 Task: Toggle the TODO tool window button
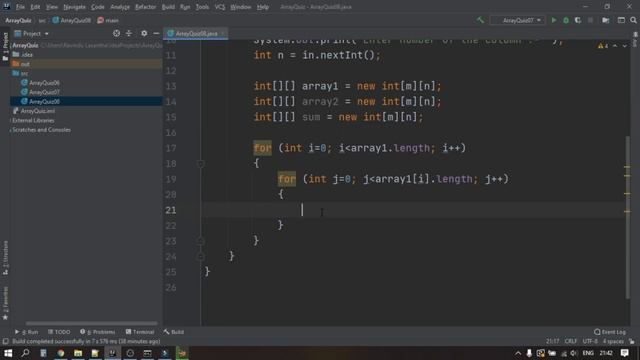(x=59, y=332)
